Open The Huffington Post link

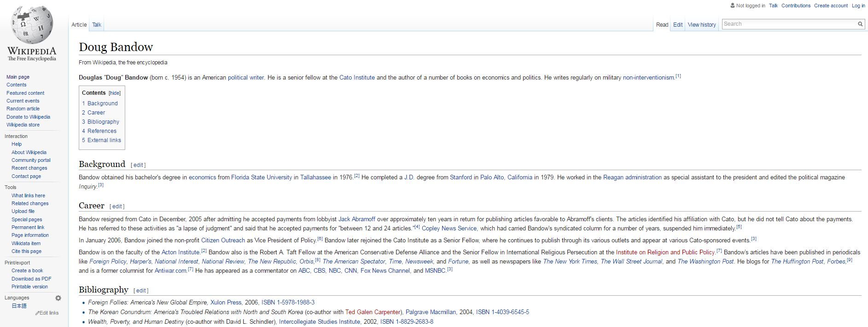pyautogui.click(x=797, y=262)
